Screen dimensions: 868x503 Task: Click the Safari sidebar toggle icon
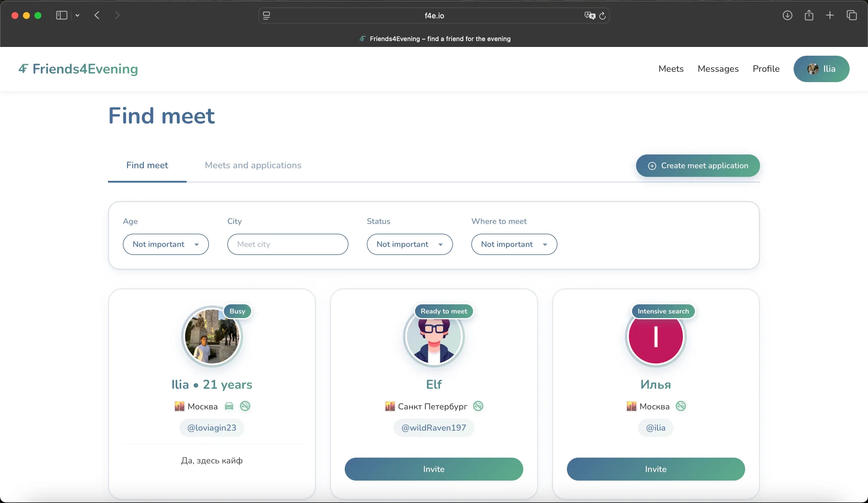click(61, 15)
